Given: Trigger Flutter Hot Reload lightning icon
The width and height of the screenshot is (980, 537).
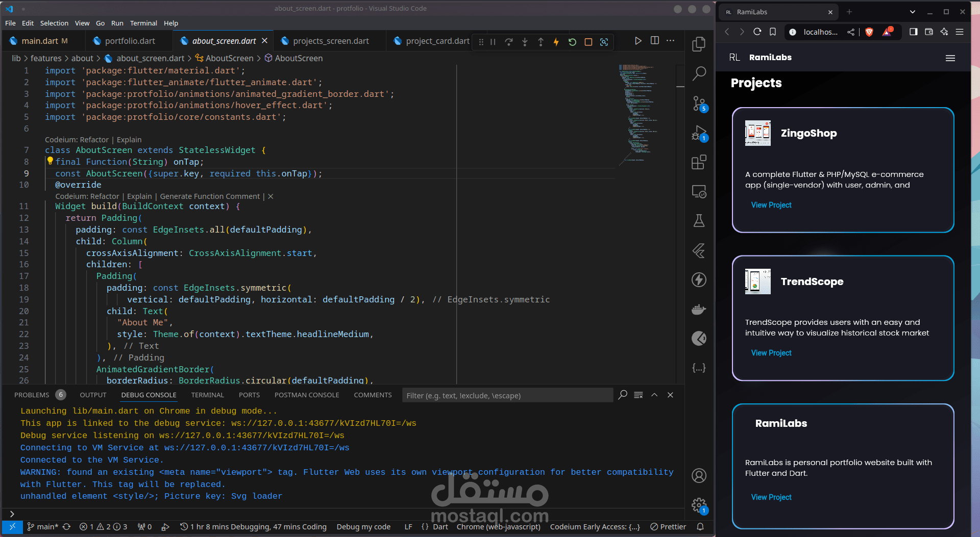Looking at the screenshot, I should 556,42.
